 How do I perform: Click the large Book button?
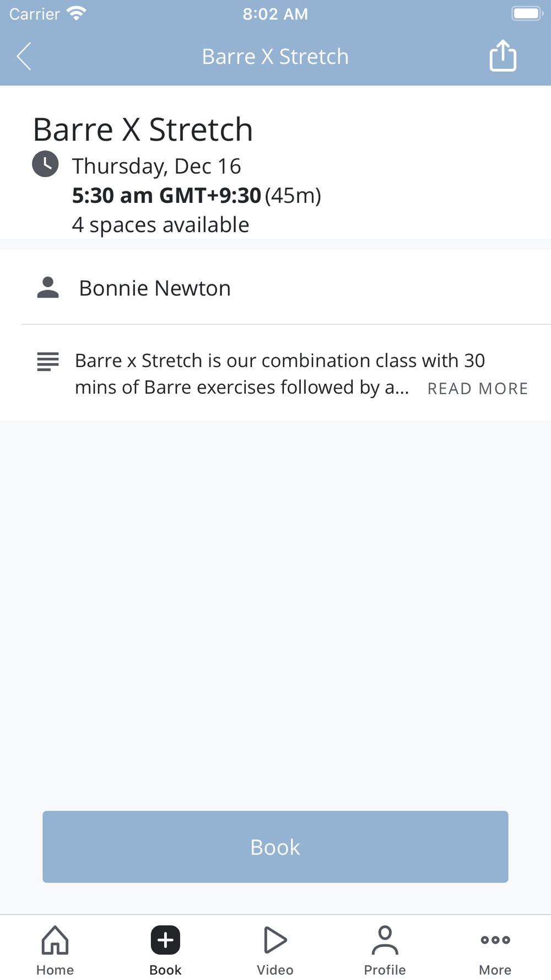click(x=275, y=847)
